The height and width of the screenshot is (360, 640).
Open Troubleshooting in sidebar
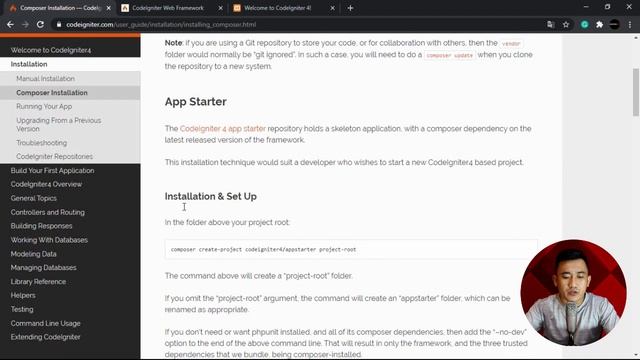pos(42,143)
